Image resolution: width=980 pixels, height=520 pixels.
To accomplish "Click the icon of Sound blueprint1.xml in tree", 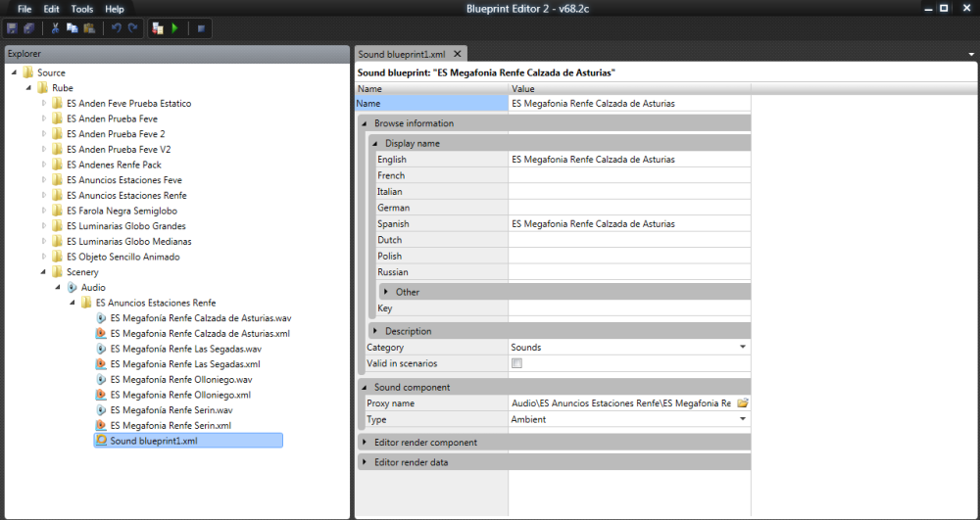I will [101, 441].
